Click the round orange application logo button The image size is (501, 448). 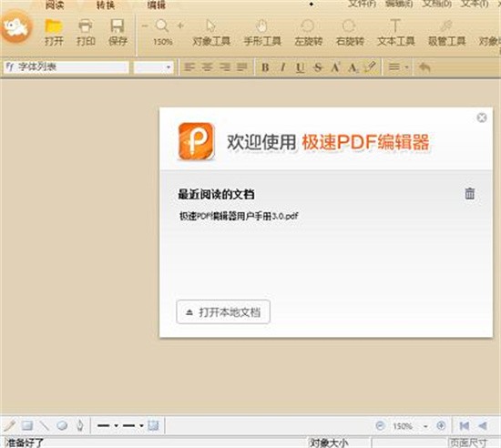tap(16, 26)
